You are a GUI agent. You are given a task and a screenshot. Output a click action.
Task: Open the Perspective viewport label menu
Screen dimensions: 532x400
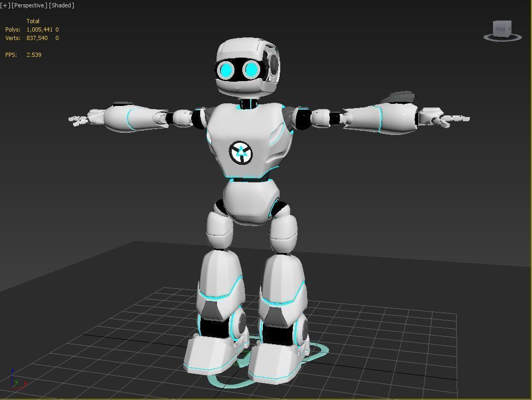click(x=29, y=5)
